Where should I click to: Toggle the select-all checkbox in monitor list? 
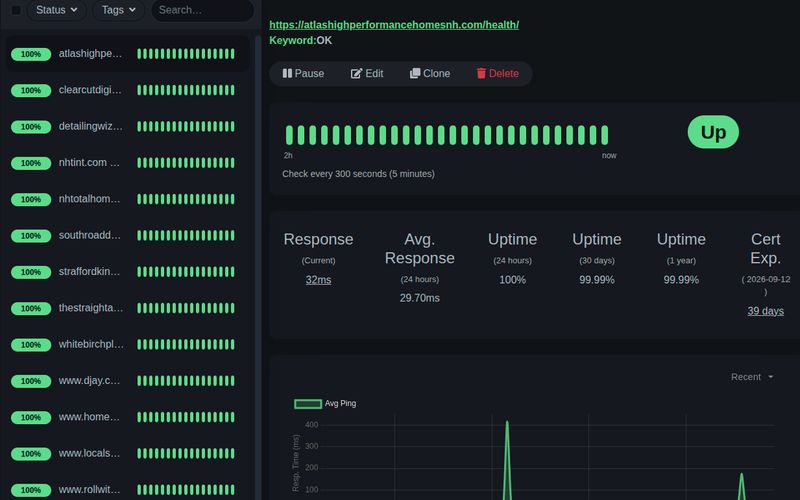click(16, 10)
